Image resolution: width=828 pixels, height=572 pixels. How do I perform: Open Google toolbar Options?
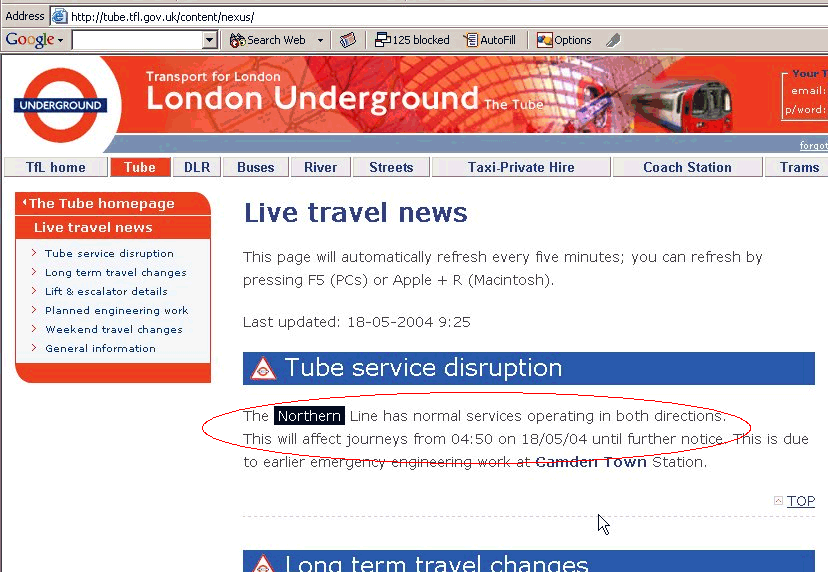tap(564, 40)
